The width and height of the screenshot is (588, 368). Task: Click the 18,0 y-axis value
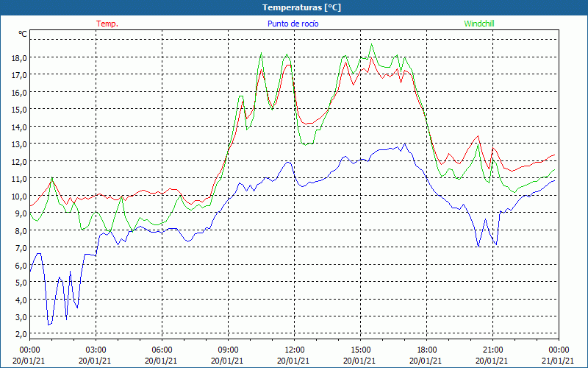tap(20, 57)
